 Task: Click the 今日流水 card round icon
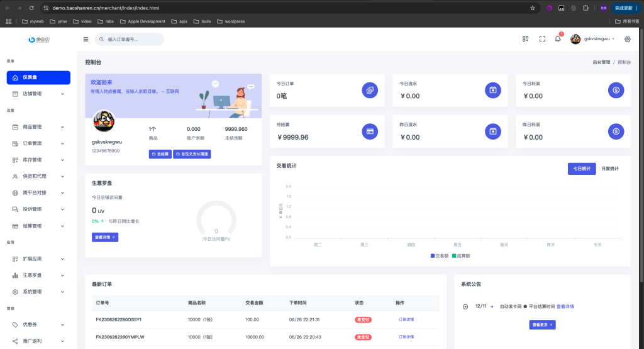[x=493, y=91]
